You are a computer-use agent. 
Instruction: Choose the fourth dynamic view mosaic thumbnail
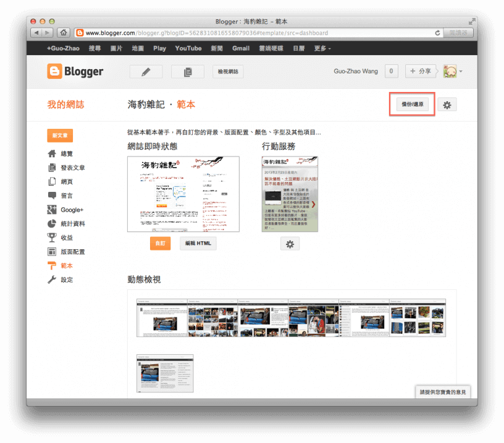[314, 318]
